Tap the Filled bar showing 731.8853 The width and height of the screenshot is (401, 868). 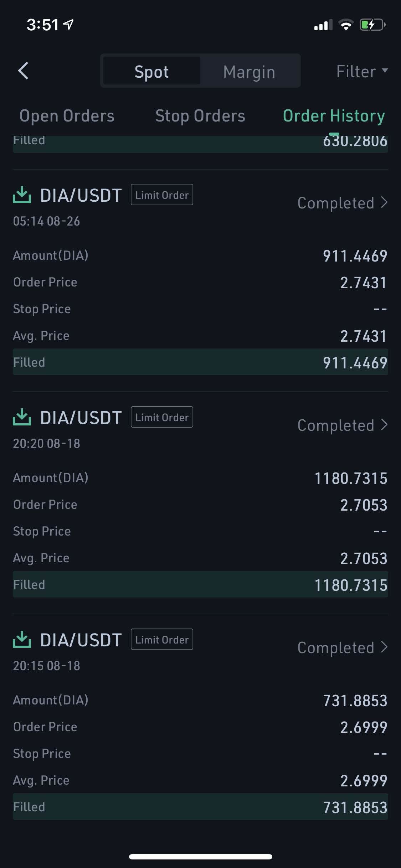pos(200,807)
